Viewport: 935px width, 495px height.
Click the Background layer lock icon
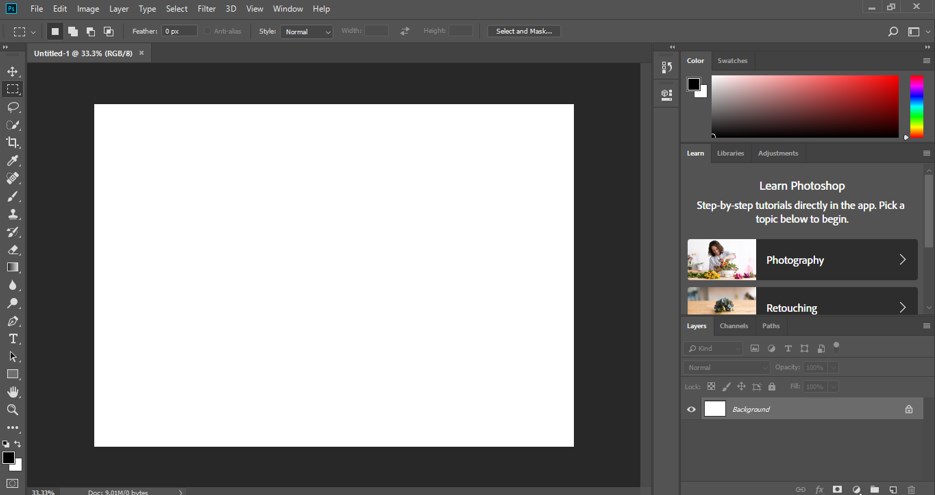click(909, 409)
